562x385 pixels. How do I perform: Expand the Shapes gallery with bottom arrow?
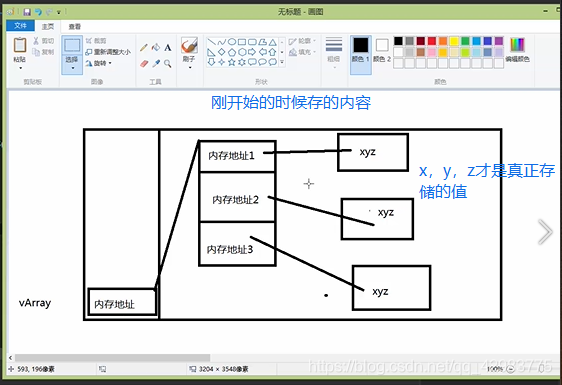point(282,62)
